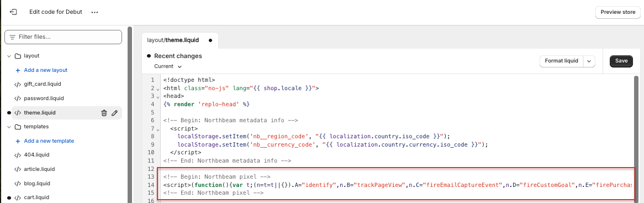
Task: Click the templates folder icon
Action: 18,127
